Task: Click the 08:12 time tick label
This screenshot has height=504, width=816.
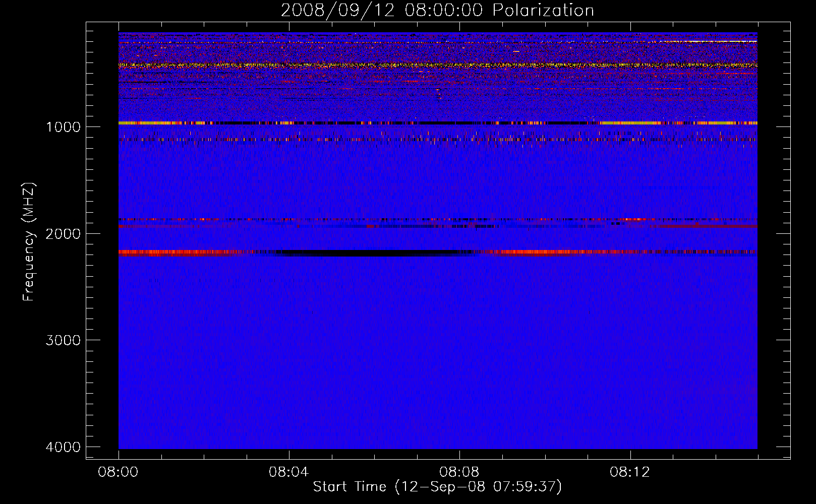Action: pyautogui.click(x=630, y=472)
